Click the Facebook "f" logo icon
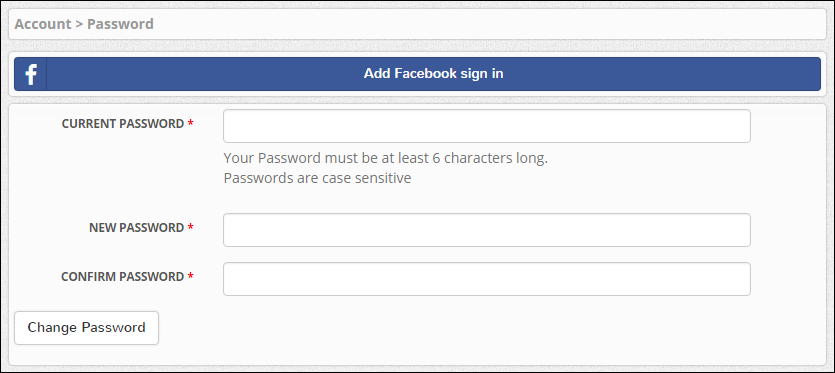835x373 pixels. coord(31,74)
